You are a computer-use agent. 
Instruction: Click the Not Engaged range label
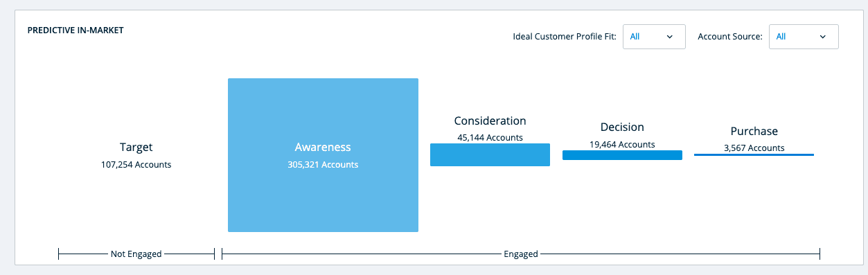[x=136, y=254]
